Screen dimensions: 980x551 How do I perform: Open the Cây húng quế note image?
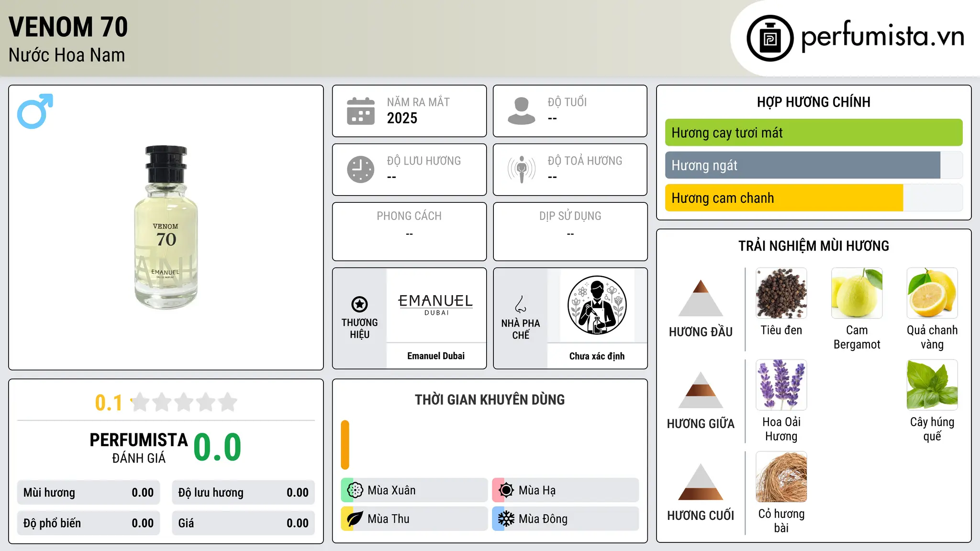coord(932,385)
